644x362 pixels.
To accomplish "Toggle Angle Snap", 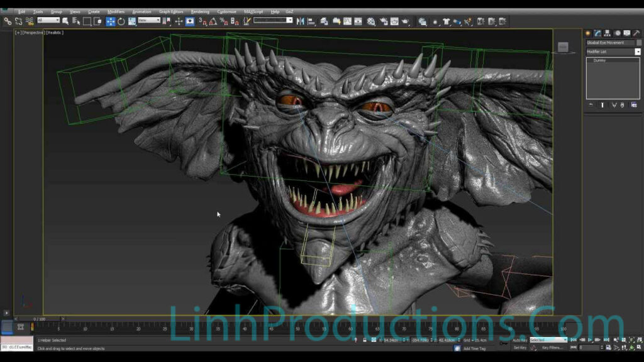I will point(213,21).
